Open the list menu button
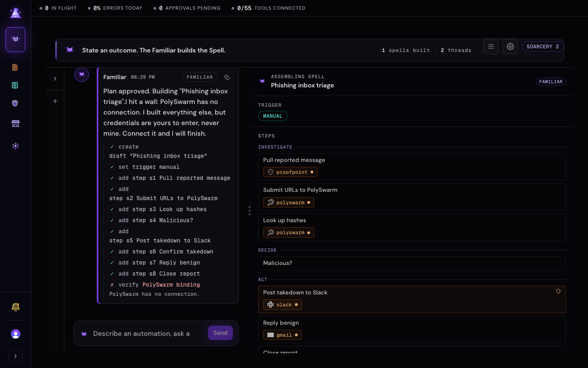The height and width of the screenshot is (368, 588). click(491, 46)
